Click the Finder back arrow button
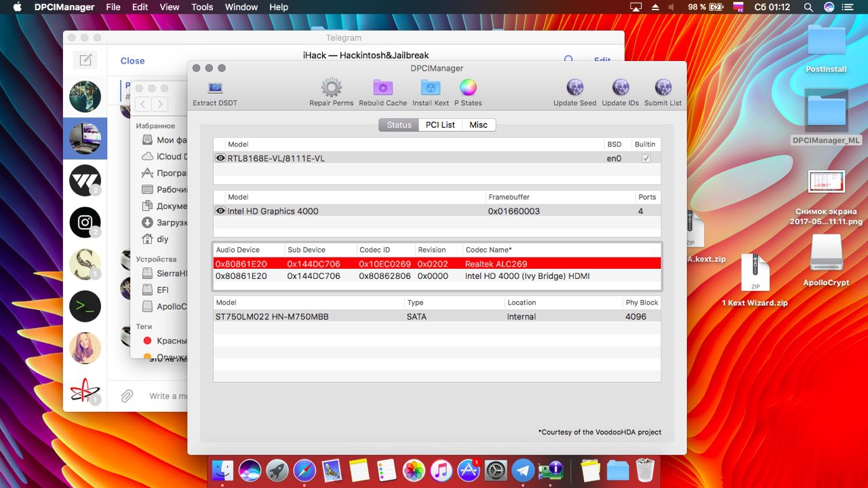 click(x=143, y=104)
